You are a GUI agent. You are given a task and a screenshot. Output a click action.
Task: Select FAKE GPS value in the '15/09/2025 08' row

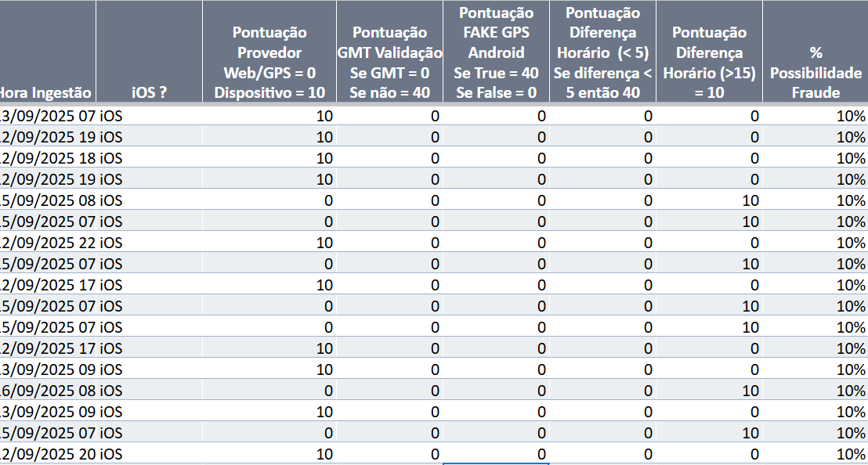[541, 200]
